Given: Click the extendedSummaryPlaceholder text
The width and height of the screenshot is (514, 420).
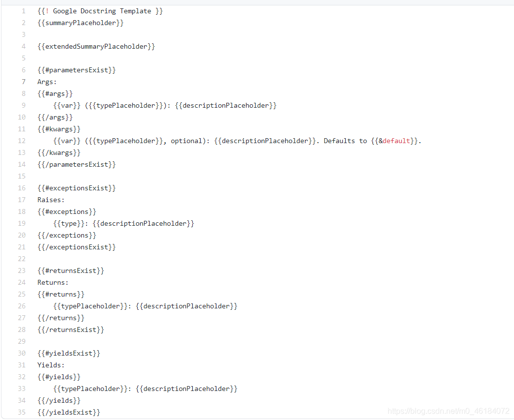Looking at the screenshot, I should [x=96, y=46].
